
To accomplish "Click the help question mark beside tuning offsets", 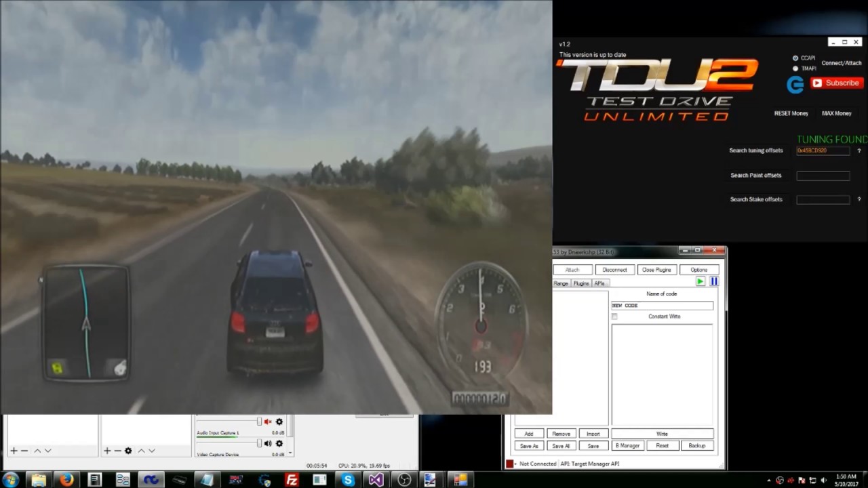I will coord(859,151).
